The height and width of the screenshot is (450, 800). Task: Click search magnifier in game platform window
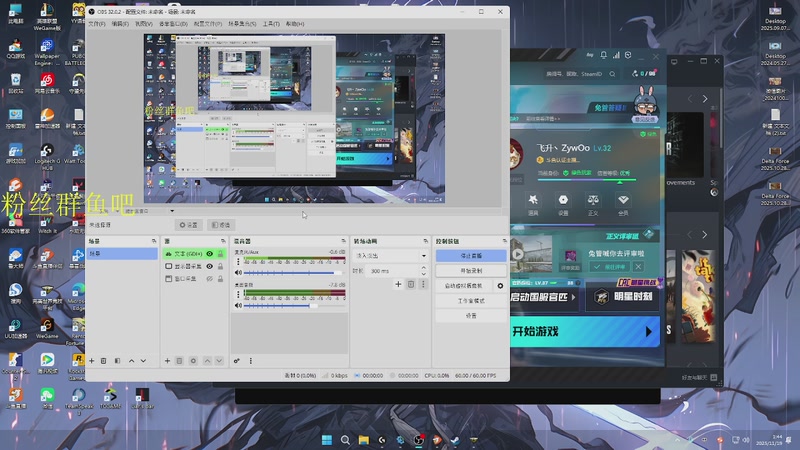tap(612, 74)
